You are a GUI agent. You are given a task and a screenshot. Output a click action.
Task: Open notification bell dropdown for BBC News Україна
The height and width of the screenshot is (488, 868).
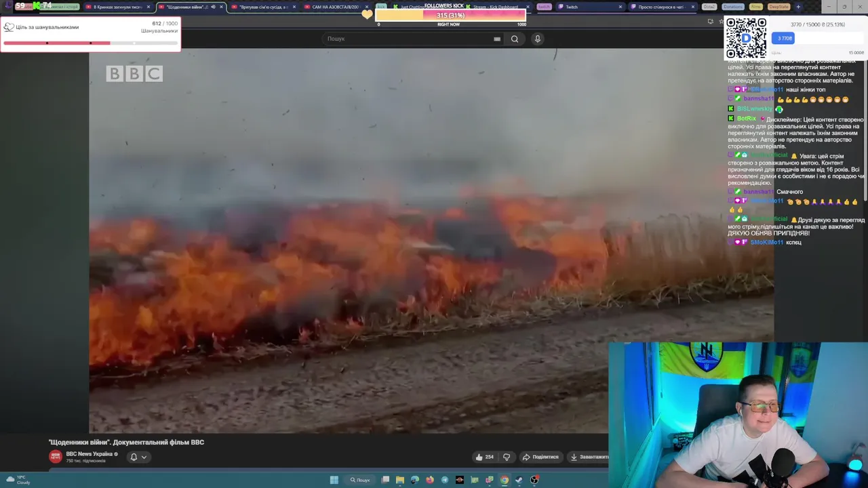138,457
